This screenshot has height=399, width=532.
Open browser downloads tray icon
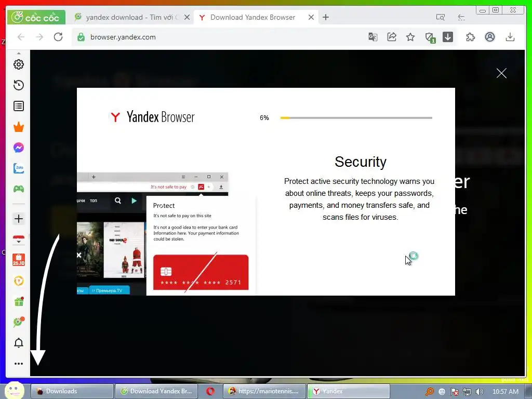(510, 37)
